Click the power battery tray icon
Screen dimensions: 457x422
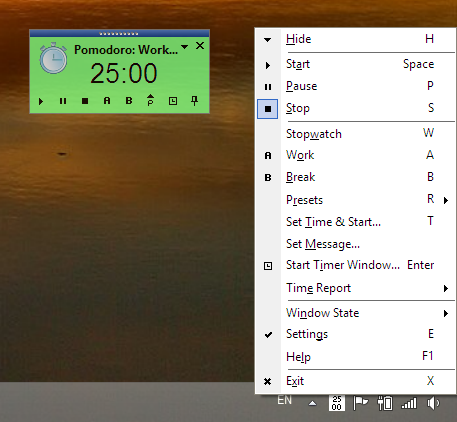[385, 403]
